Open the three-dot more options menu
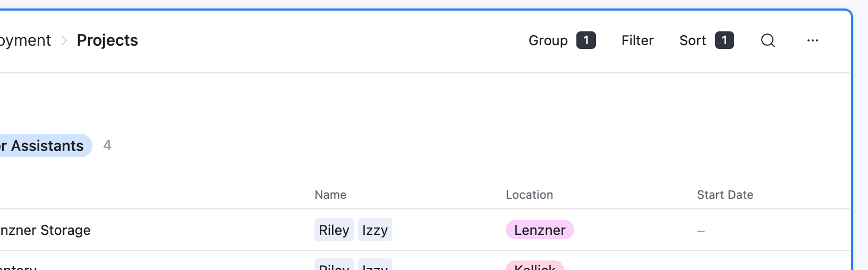The width and height of the screenshot is (868, 270). [x=812, y=40]
